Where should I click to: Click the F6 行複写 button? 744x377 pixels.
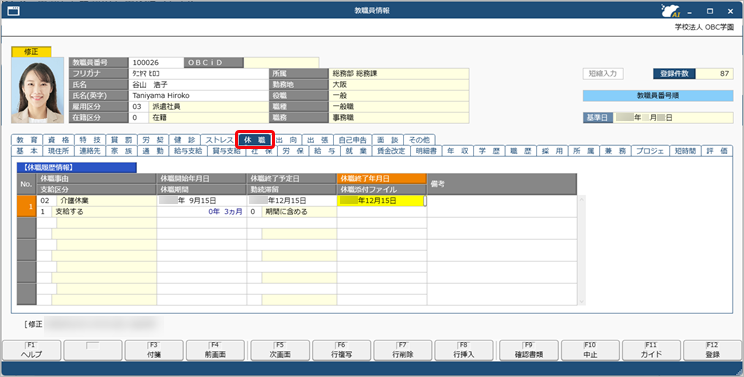(341, 350)
